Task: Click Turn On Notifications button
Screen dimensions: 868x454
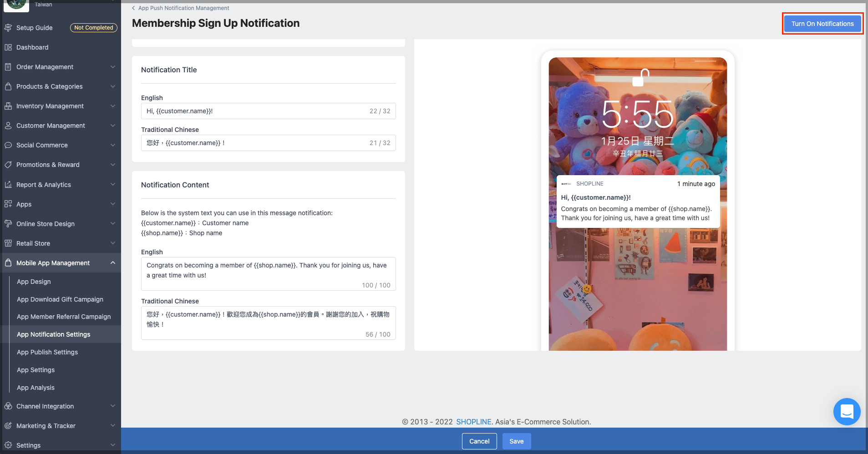Action: (x=822, y=24)
